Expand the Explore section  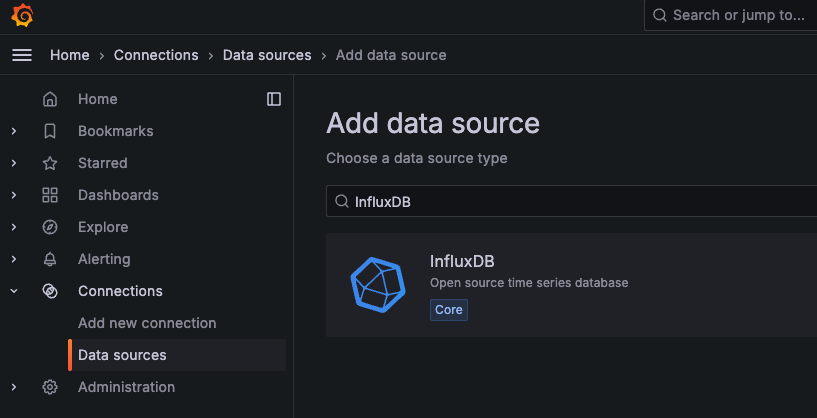[x=14, y=227]
